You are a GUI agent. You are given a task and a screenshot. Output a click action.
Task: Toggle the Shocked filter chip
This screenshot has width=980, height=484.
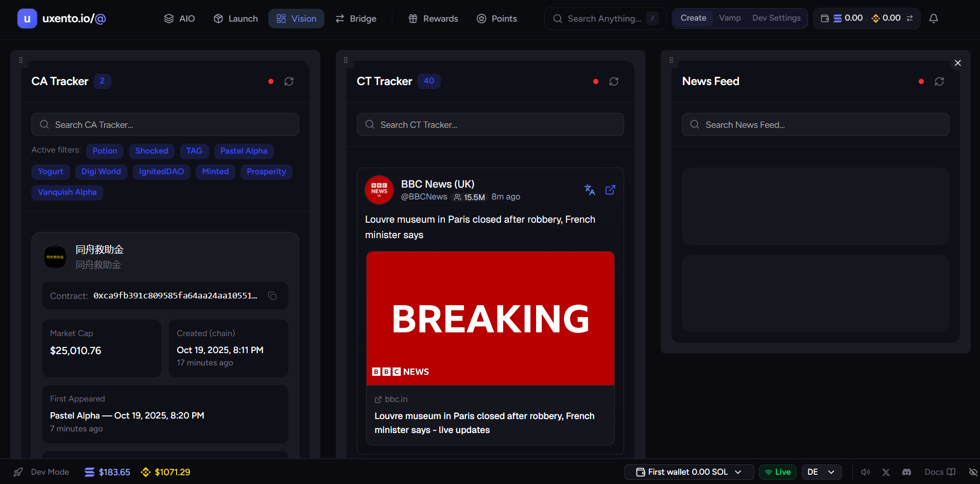pyautogui.click(x=151, y=151)
